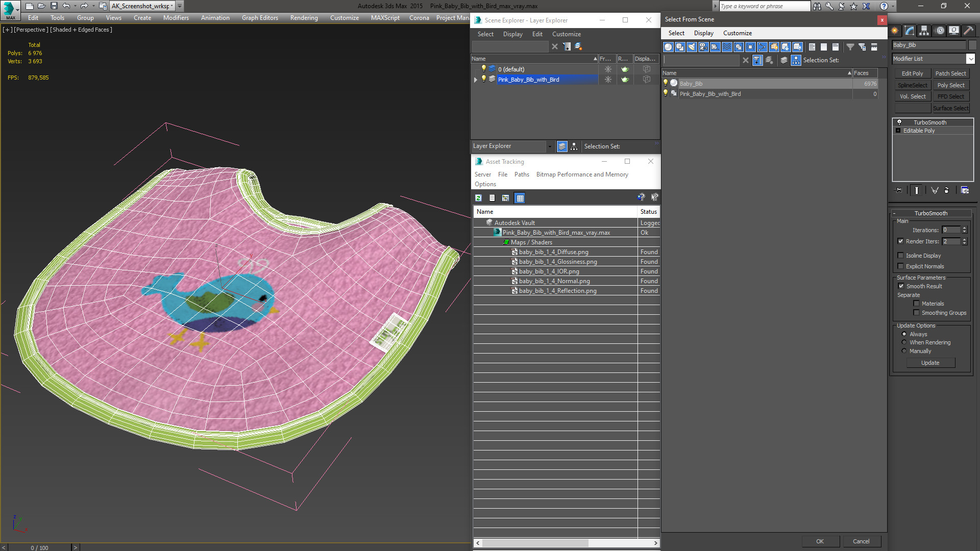Open the Utilities hammer panel tab

968,31
